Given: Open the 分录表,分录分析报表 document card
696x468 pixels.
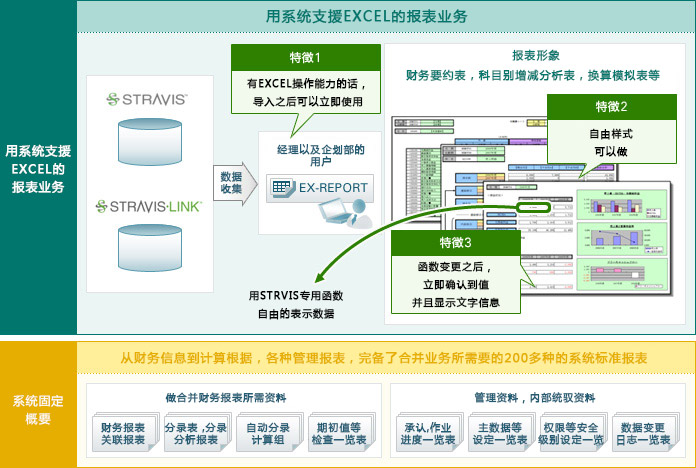Looking at the screenshot, I should 196,433.
